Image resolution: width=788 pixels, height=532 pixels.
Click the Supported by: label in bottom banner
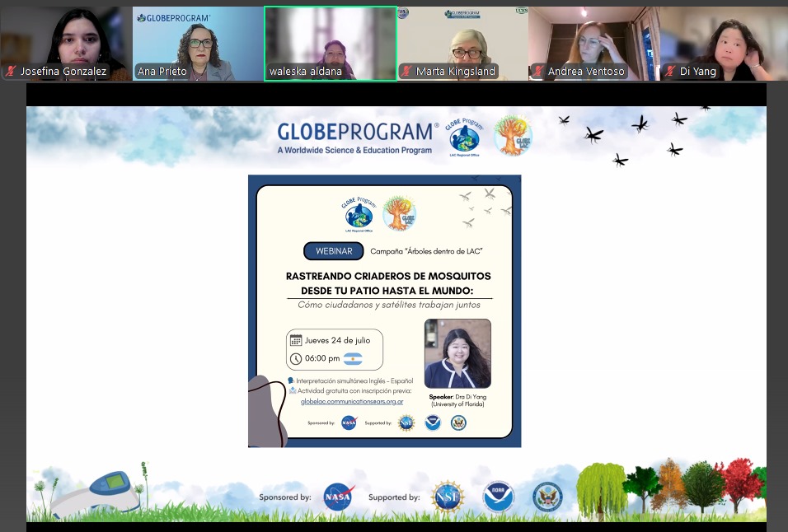[x=394, y=497]
